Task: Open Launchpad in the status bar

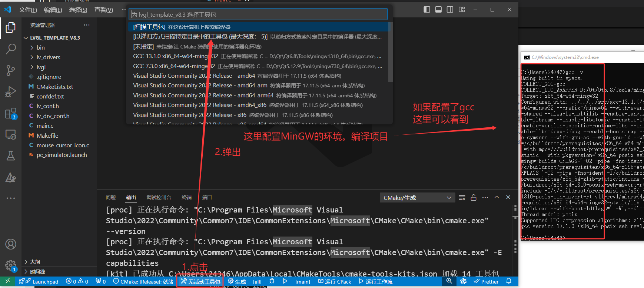Action: coord(39,281)
